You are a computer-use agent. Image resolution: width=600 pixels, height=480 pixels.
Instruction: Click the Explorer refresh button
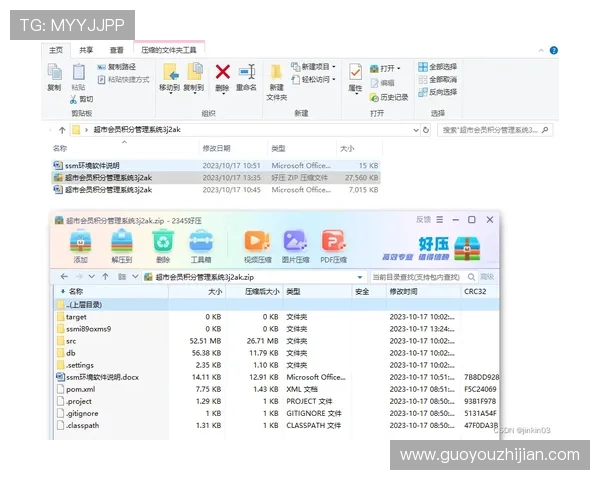pos(426,130)
